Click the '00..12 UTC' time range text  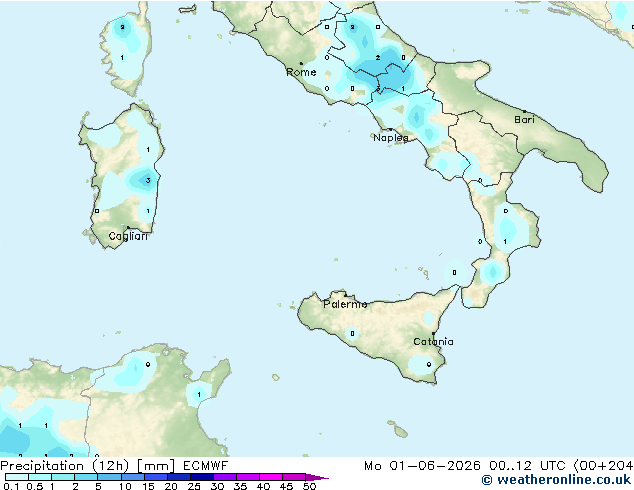(528, 466)
